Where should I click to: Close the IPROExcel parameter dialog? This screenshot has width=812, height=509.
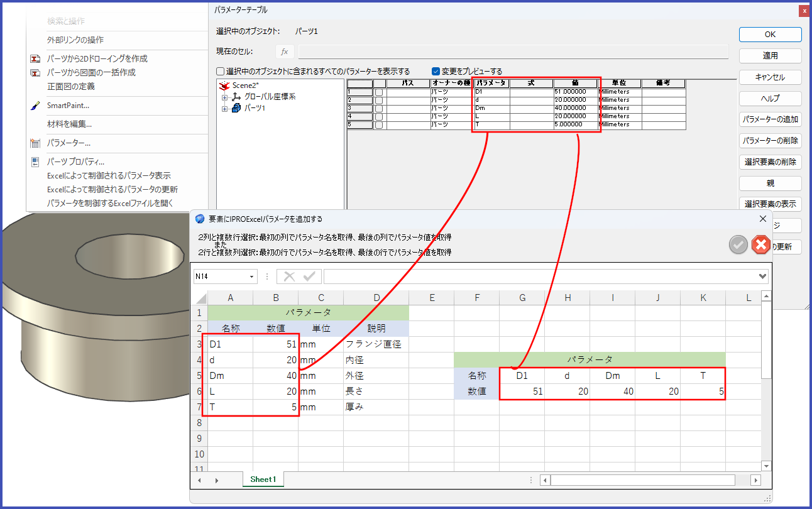point(763,219)
